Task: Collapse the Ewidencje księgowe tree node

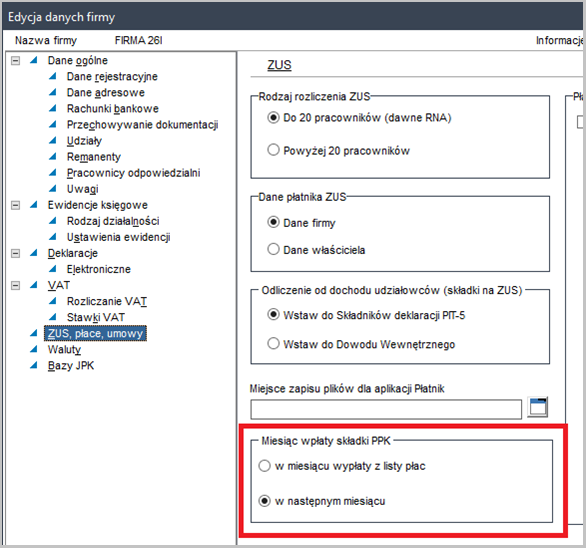Action: coord(15,205)
